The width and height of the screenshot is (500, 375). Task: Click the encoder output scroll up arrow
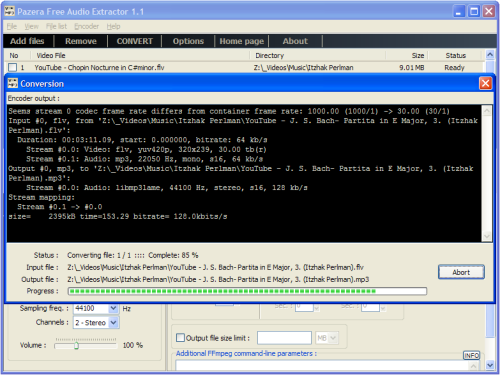pos(487,111)
